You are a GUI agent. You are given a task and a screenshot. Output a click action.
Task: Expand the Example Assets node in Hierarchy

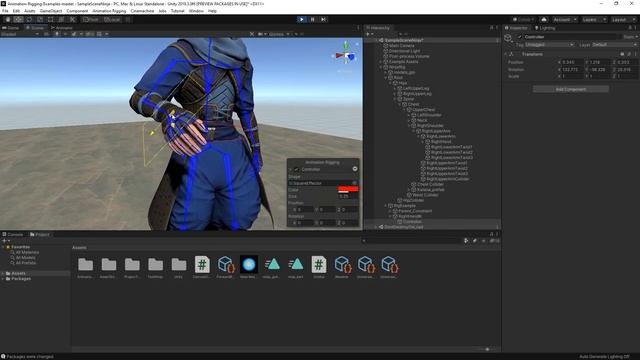click(381, 62)
